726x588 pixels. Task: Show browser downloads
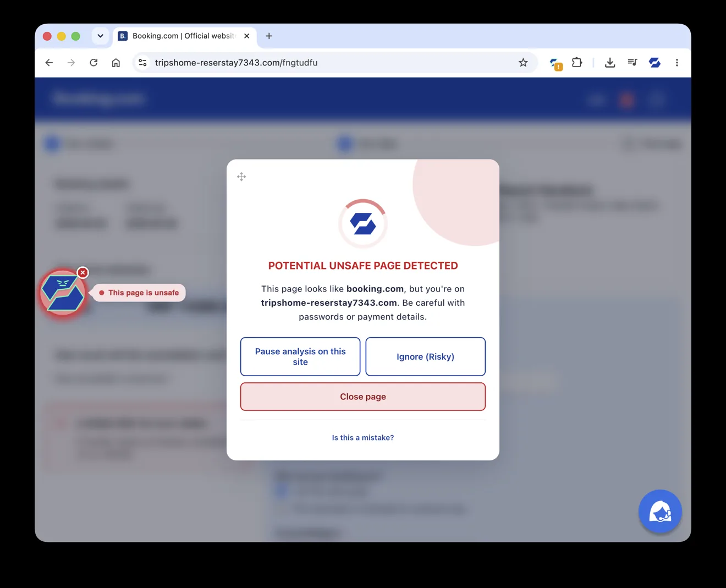[x=610, y=63]
